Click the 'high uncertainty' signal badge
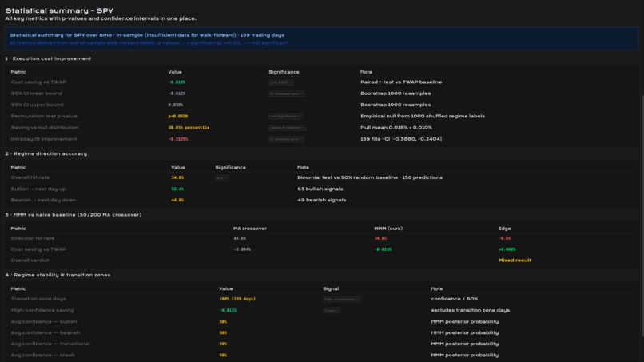 click(x=342, y=299)
